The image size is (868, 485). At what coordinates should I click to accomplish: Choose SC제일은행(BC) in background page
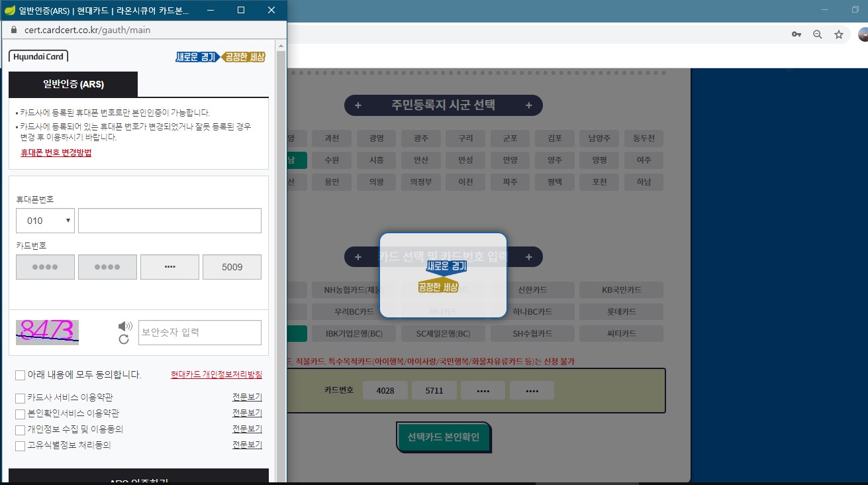443,334
